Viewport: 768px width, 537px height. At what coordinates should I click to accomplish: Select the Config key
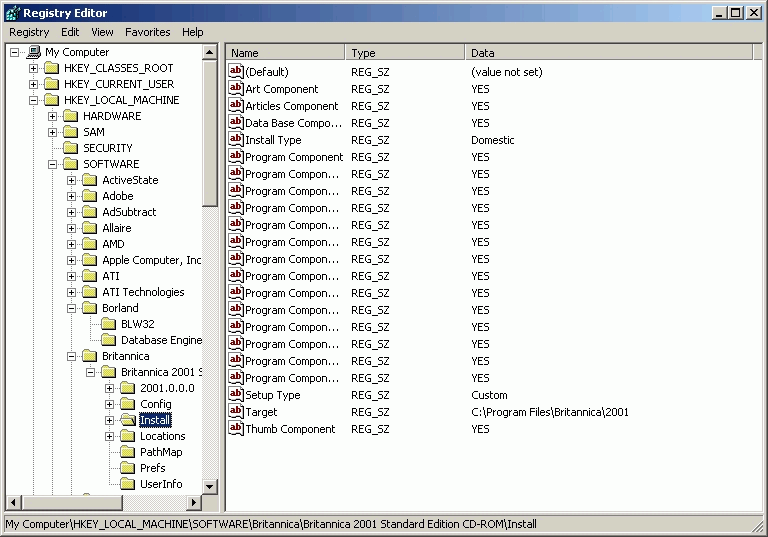coord(156,404)
